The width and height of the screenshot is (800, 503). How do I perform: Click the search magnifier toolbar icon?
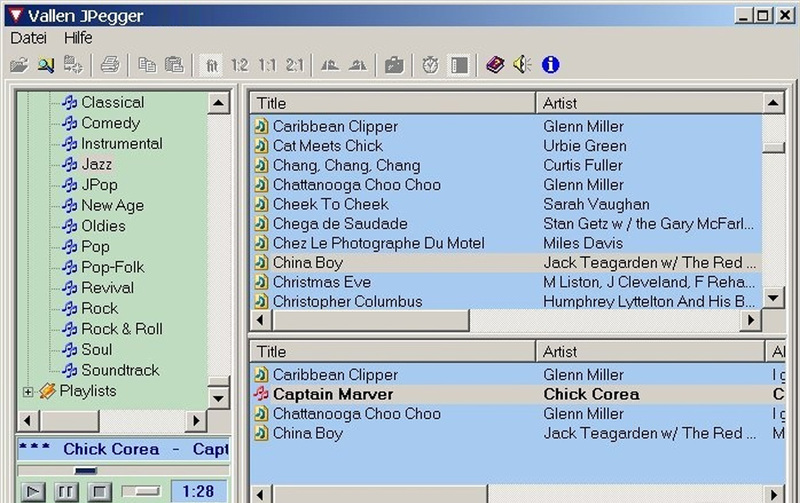(x=45, y=65)
